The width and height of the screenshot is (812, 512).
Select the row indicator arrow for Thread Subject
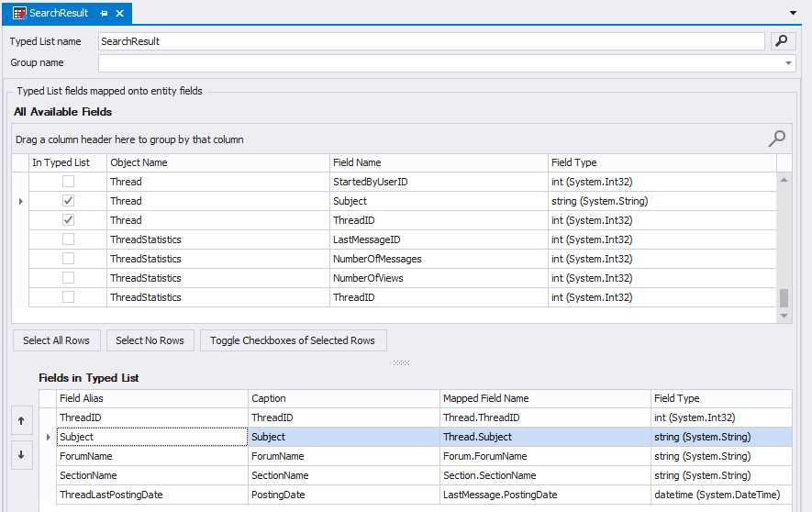coord(20,201)
